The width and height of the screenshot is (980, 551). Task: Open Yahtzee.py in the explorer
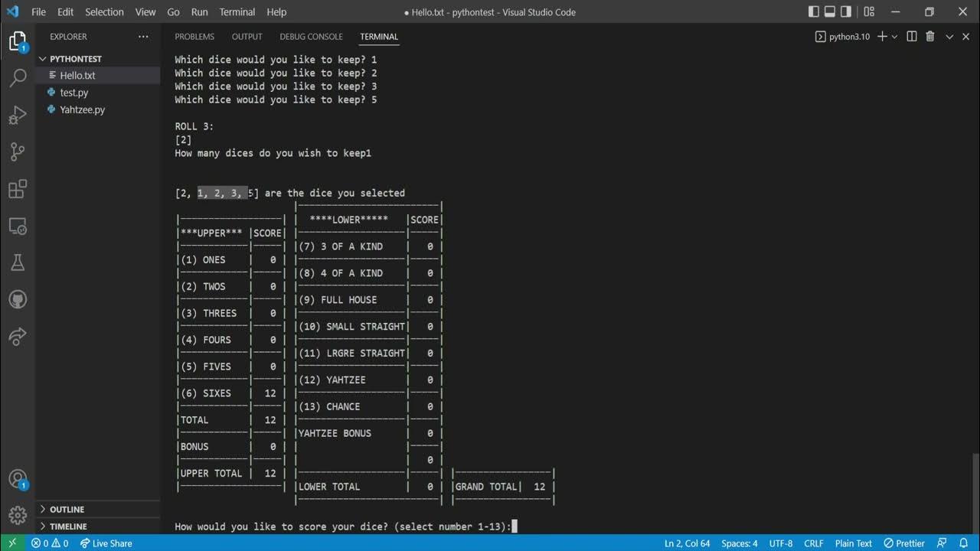98,109
